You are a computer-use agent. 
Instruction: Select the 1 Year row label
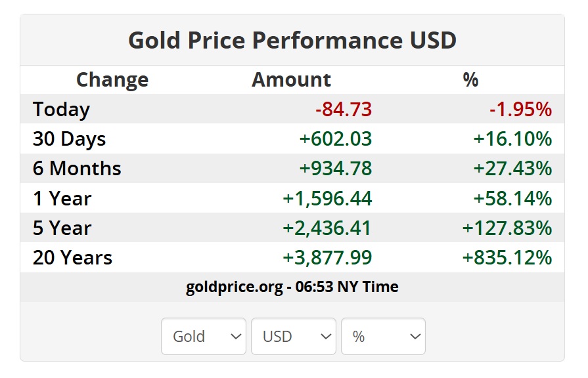click(62, 198)
